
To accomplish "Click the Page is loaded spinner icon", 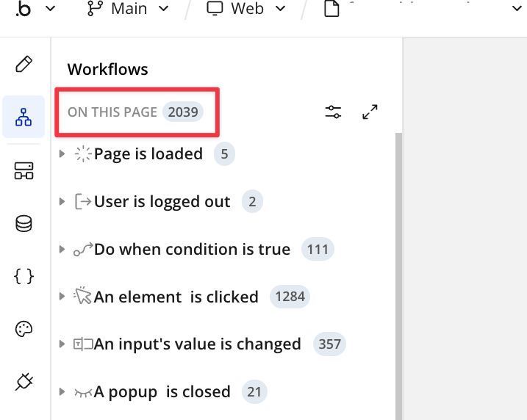I will [82, 153].
